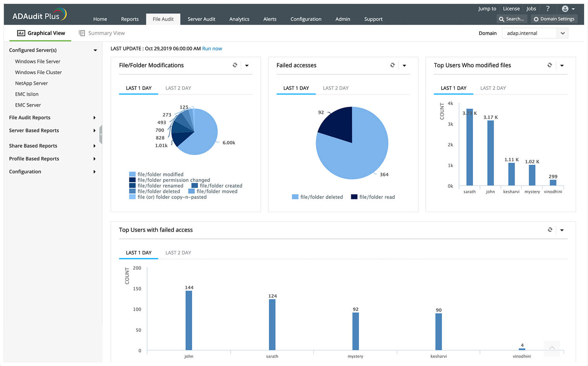Collapse the Configured Server(s) section
The image size is (588, 366).
tap(95, 50)
